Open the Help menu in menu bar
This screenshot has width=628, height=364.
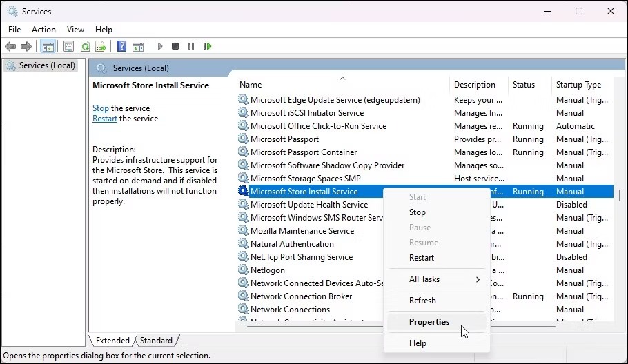104,30
